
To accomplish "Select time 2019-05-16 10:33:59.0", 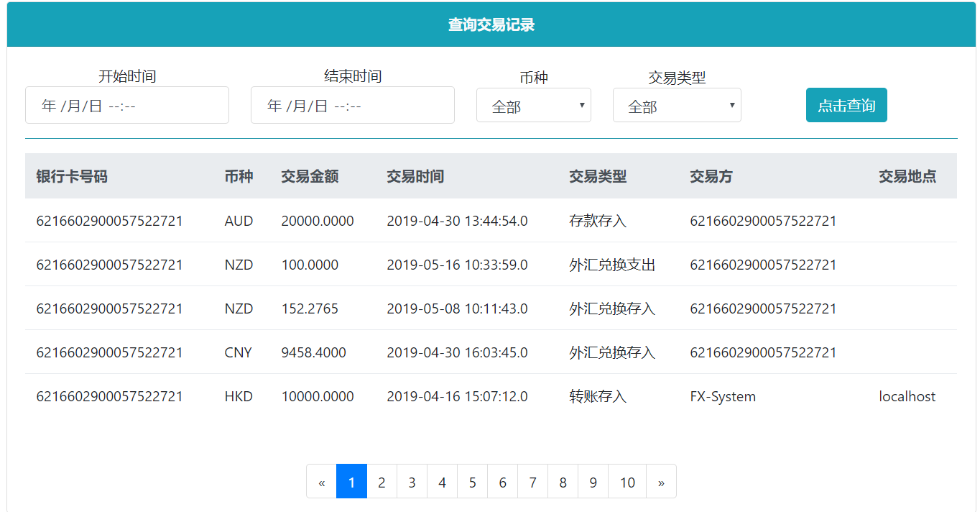I will 457,265.
